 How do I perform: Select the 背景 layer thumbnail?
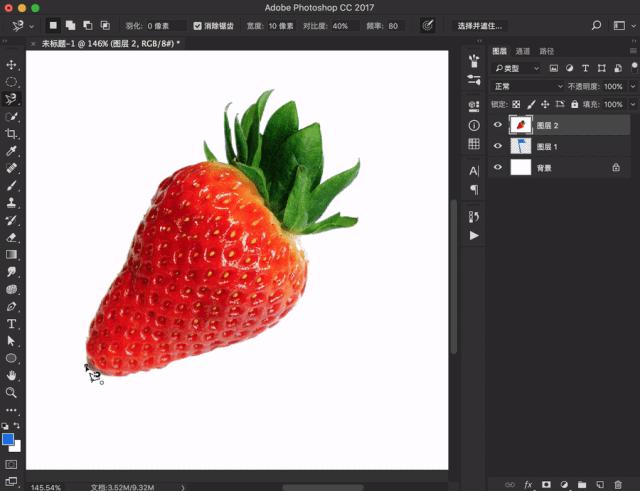click(521, 168)
